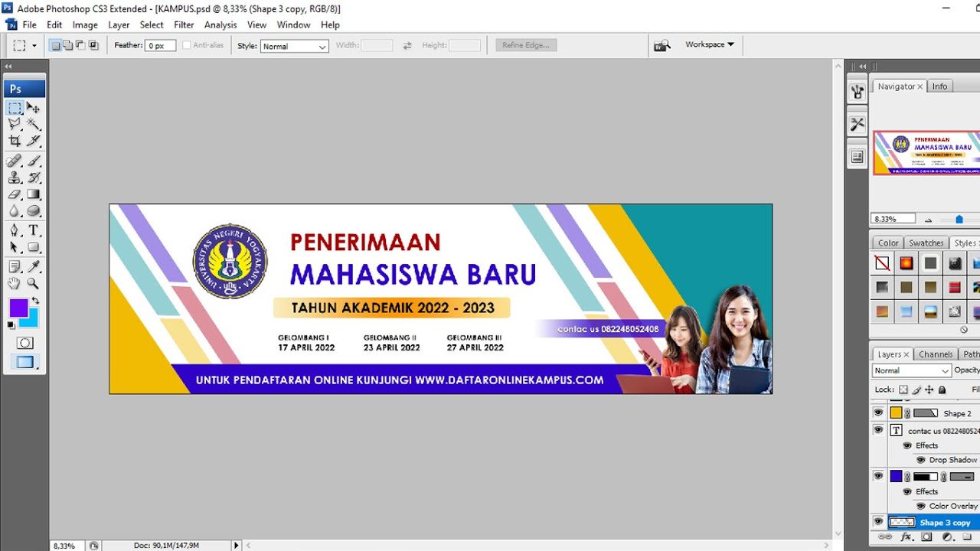Screen dimensions: 980x551
Task: Select the Hand tool
Action: click(x=15, y=283)
